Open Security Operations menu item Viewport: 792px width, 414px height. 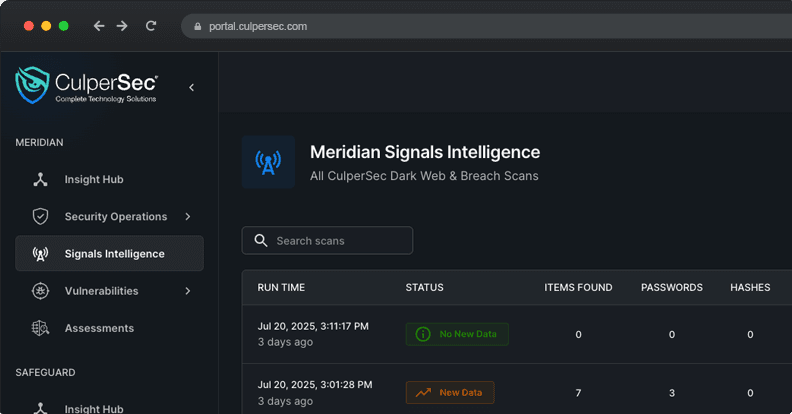tap(110, 217)
